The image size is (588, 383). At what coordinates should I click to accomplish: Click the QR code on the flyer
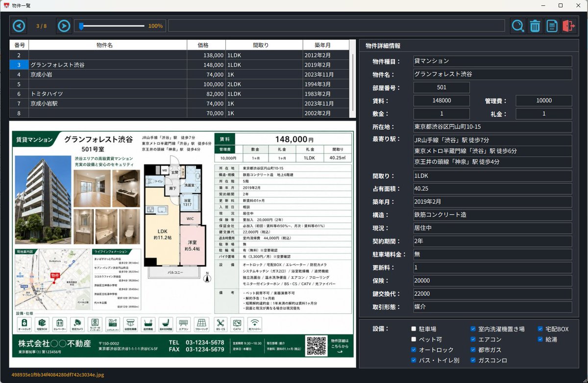point(317,345)
